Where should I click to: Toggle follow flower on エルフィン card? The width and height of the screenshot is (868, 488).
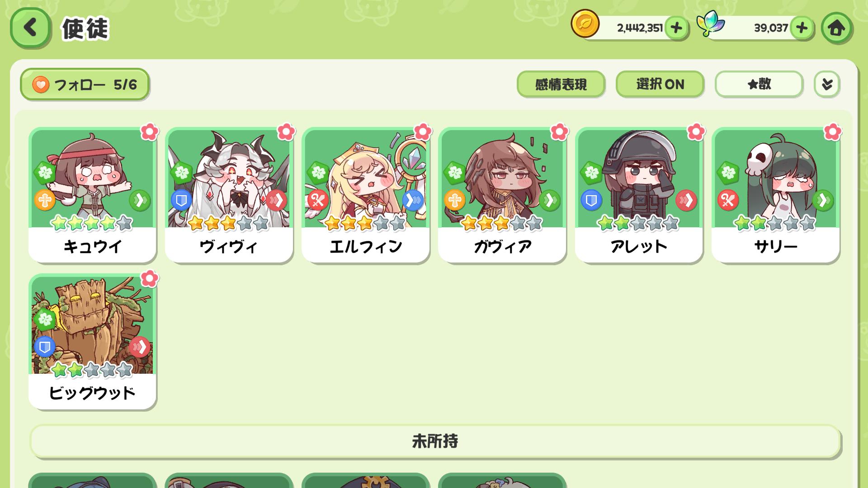tap(423, 132)
